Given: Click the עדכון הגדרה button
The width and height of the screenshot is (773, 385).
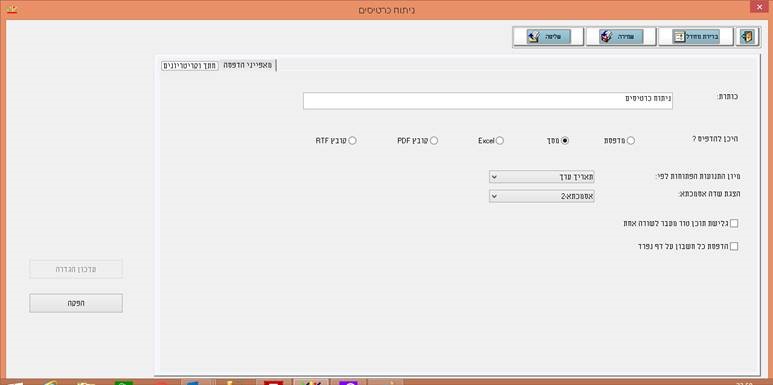Looking at the screenshot, I should [76, 269].
